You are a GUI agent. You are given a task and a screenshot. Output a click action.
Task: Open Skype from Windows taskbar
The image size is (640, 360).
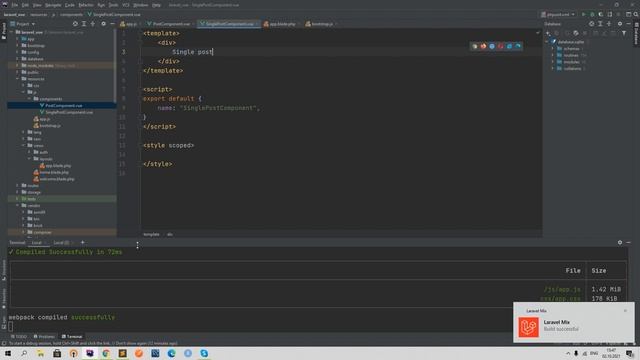tap(204, 353)
